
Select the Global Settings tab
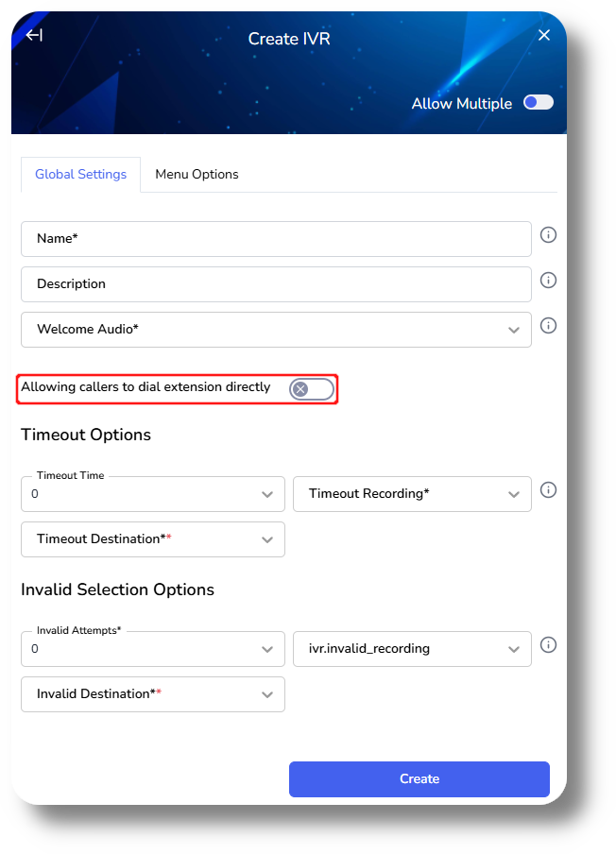tap(80, 174)
